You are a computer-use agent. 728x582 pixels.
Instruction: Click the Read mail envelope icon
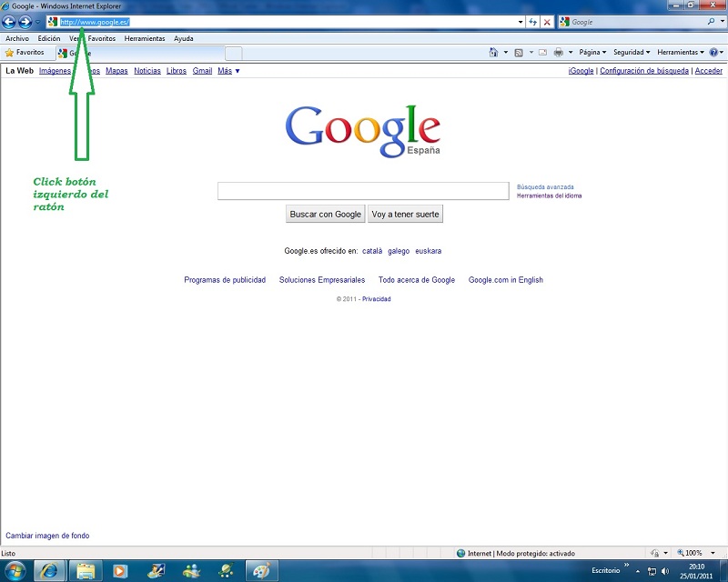coord(542,53)
